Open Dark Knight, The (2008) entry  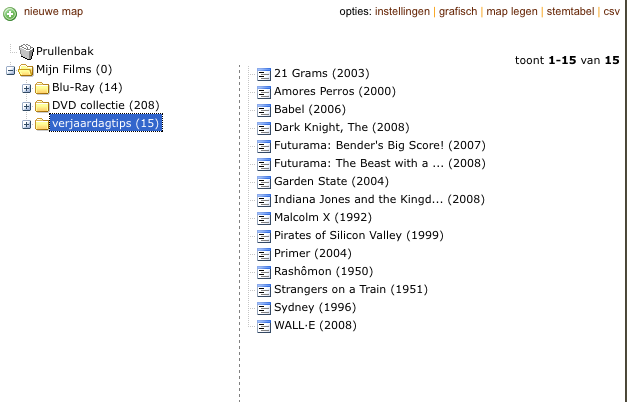pyautogui.click(x=341, y=127)
